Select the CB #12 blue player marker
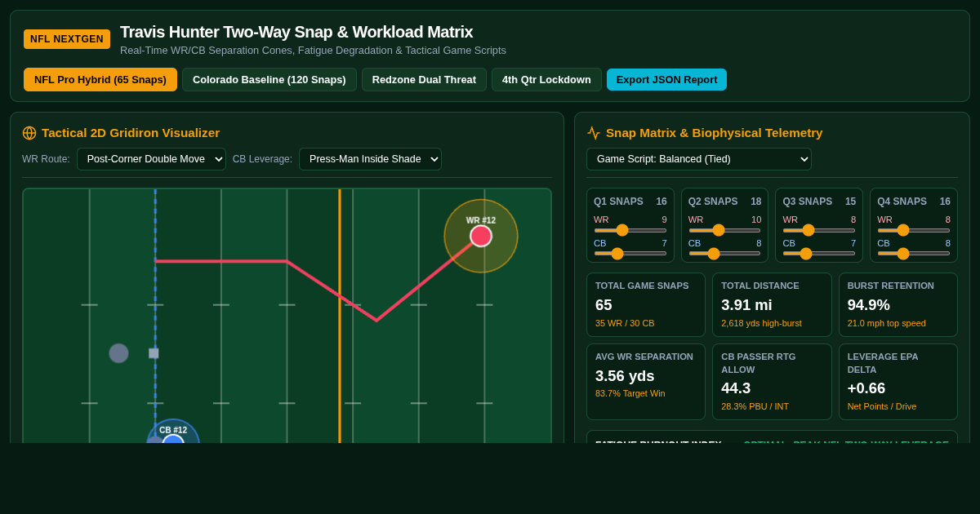This screenshot has width=980, height=514. (173, 439)
